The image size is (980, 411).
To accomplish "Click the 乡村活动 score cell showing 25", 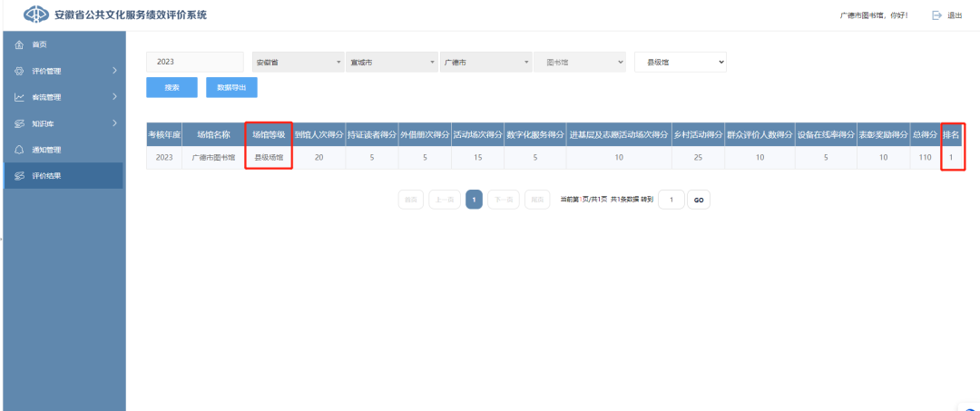I will pyautogui.click(x=698, y=158).
